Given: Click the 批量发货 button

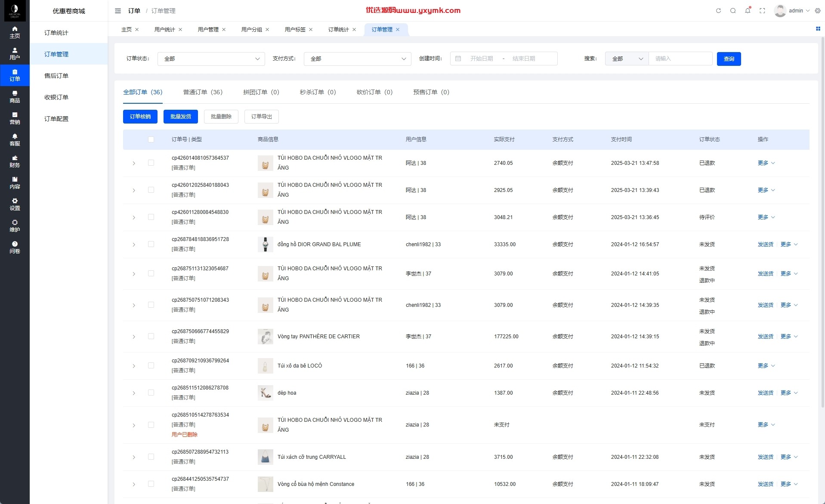Looking at the screenshot, I should (x=181, y=117).
